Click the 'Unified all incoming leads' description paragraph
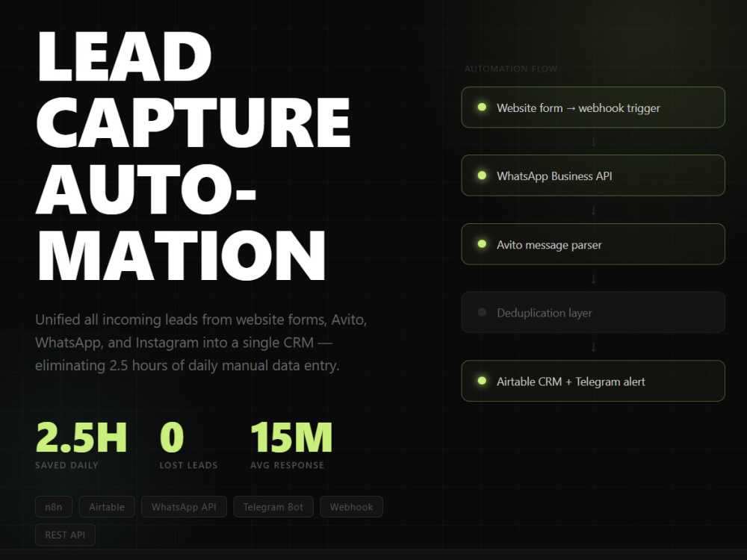This screenshot has height=560, width=747. click(x=201, y=343)
